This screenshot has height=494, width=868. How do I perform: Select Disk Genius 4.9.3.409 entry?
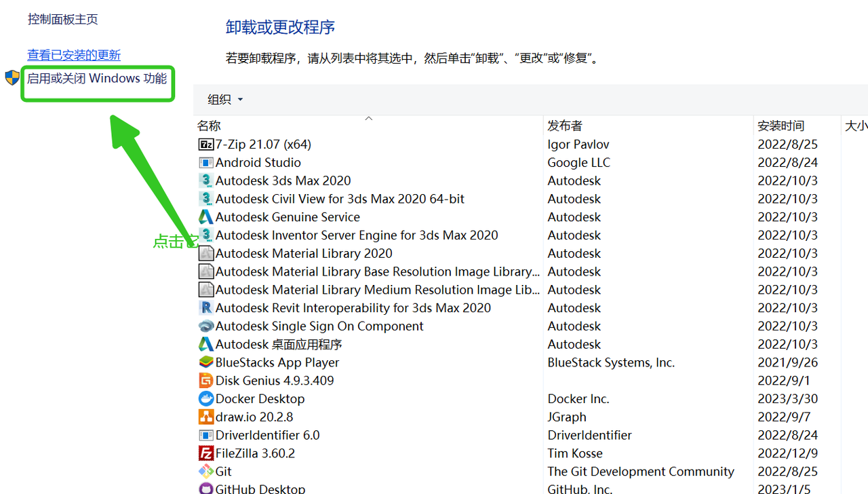[x=275, y=381]
